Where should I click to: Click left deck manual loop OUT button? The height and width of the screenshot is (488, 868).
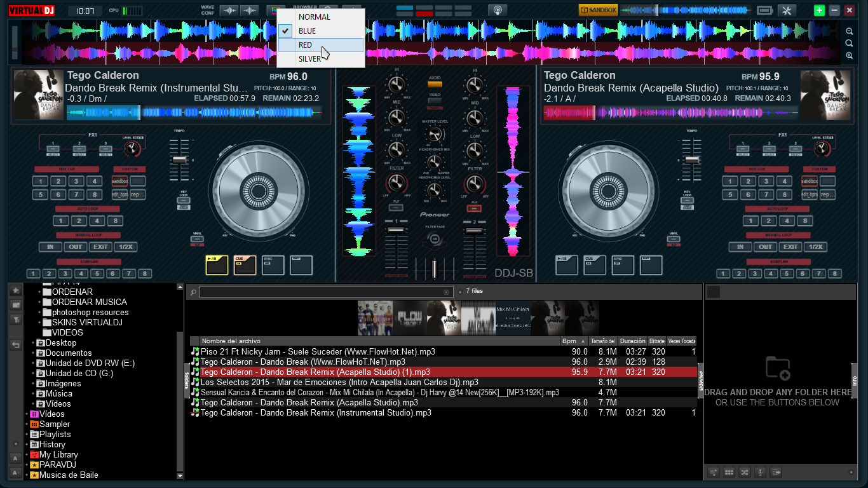click(76, 247)
